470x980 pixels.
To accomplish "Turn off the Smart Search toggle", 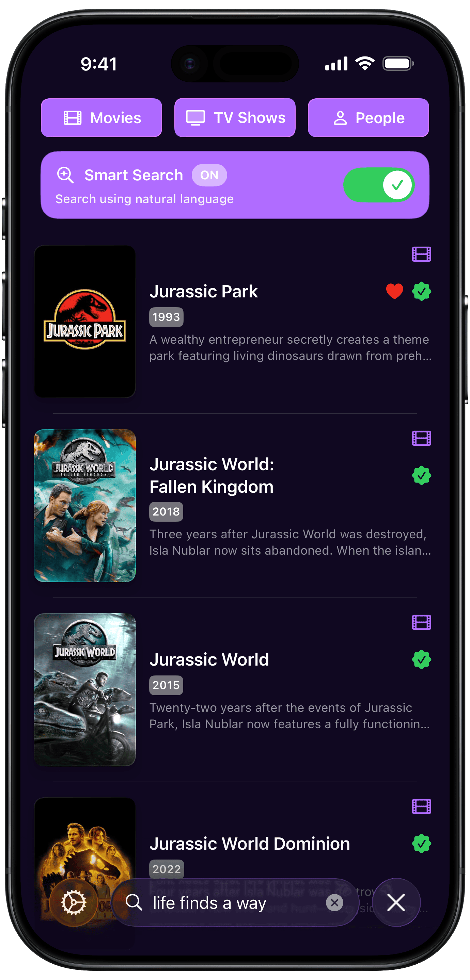I will point(379,185).
